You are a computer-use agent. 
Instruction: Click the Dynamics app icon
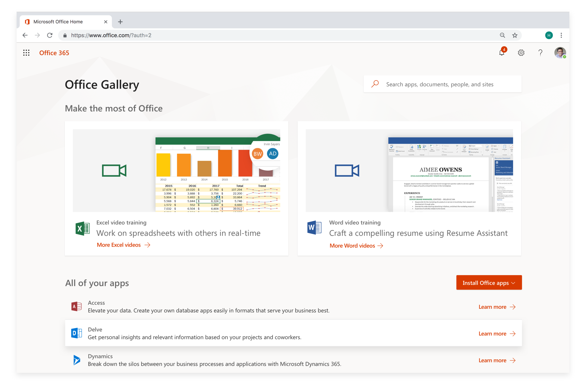click(x=77, y=360)
